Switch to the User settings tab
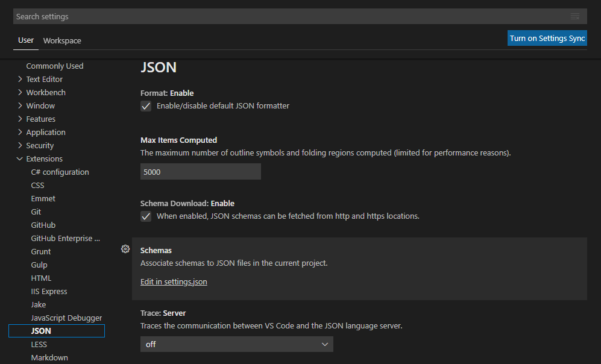 (x=26, y=40)
